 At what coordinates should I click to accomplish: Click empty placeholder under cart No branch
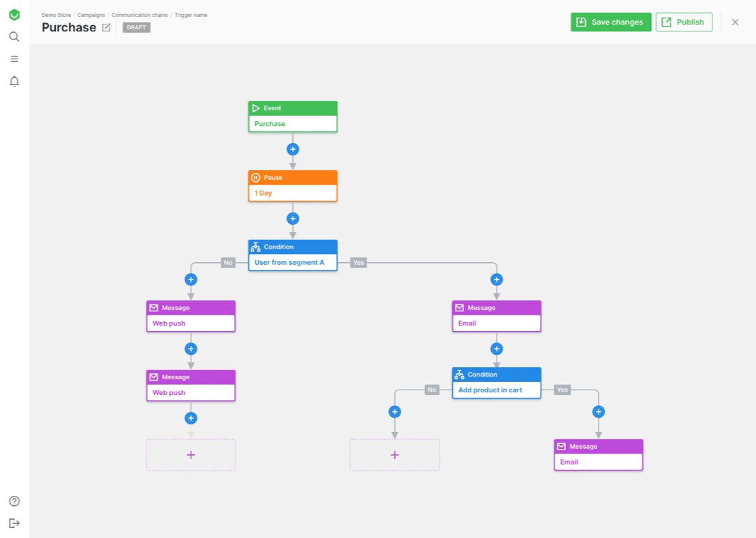point(395,455)
